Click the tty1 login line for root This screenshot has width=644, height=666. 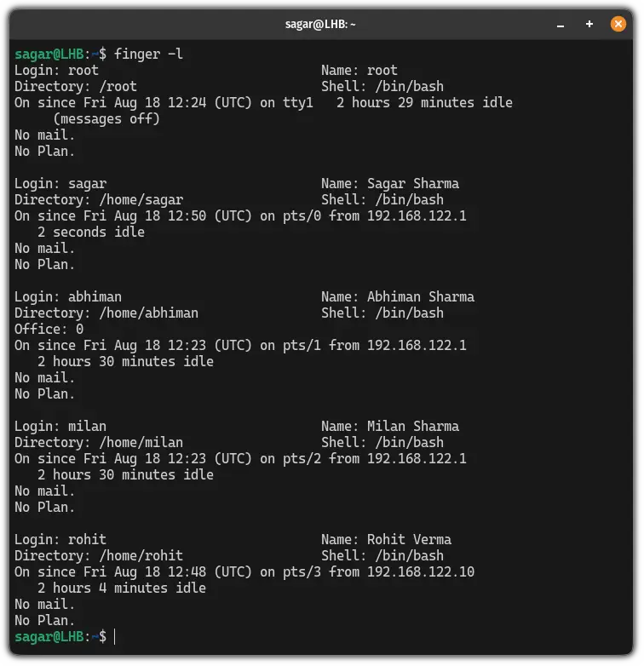point(263,103)
